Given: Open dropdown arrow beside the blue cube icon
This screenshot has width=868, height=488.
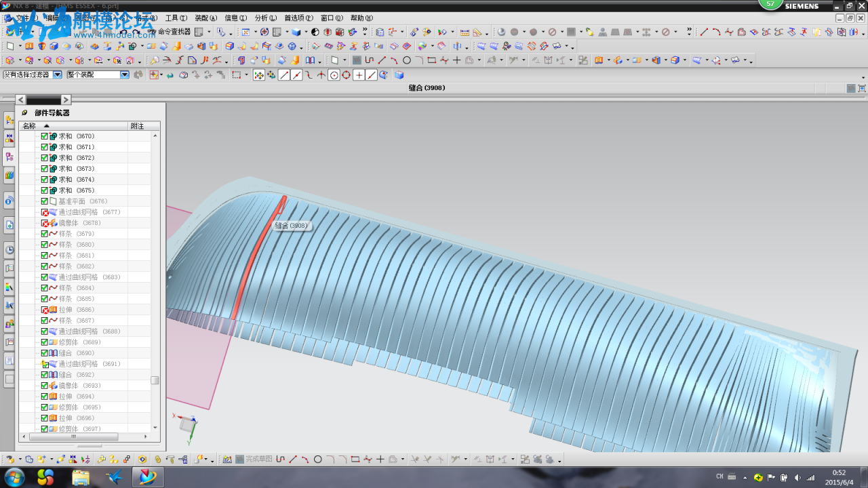Looking at the screenshot, I should [x=306, y=32].
